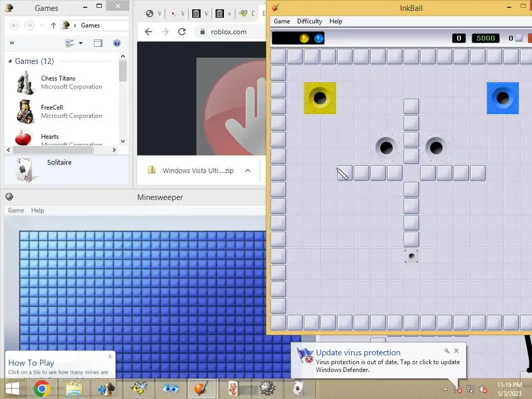Click Chrome back arrow
The image size is (532, 399).
pos(148,32)
